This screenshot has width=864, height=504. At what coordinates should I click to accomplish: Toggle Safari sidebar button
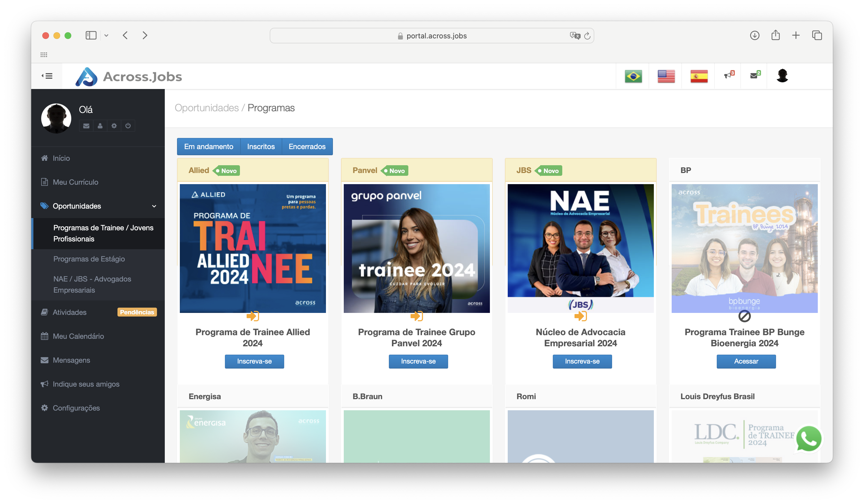(91, 35)
